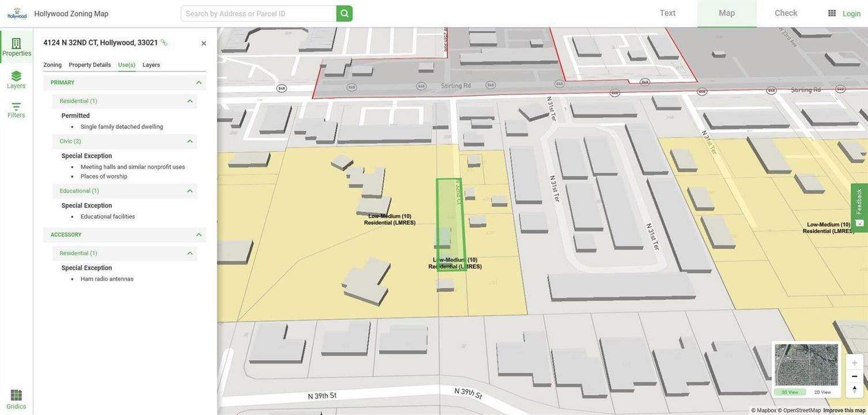Open the Properties sidebar panel
Image resolution: width=868 pixels, height=415 pixels.
(x=16, y=47)
